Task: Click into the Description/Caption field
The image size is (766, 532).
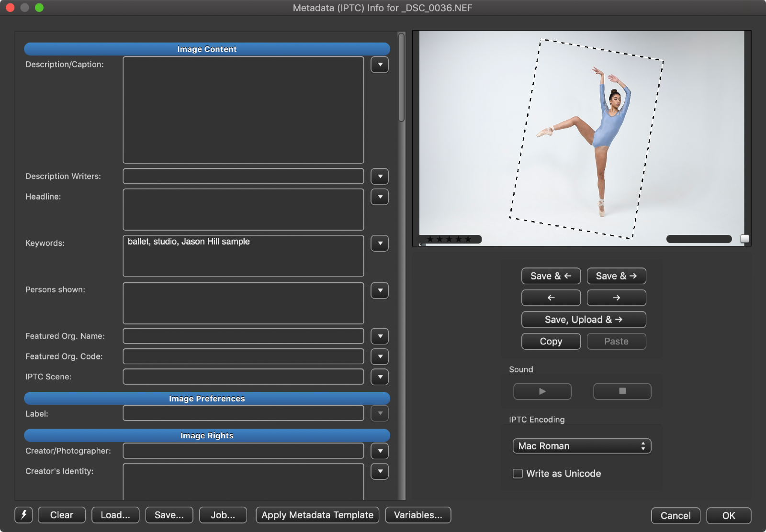Action: pyautogui.click(x=243, y=110)
